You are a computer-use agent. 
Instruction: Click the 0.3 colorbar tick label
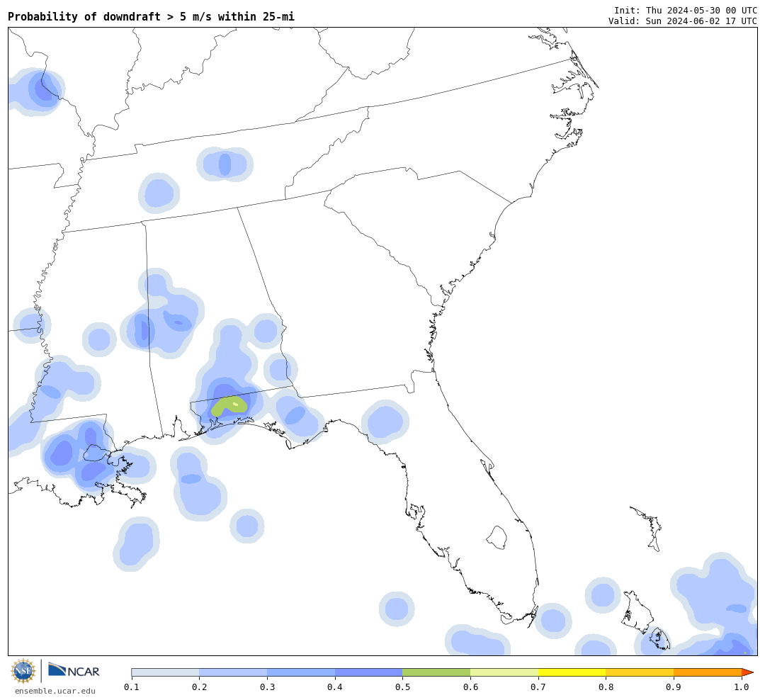pyautogui.click(x=267, y=687)
